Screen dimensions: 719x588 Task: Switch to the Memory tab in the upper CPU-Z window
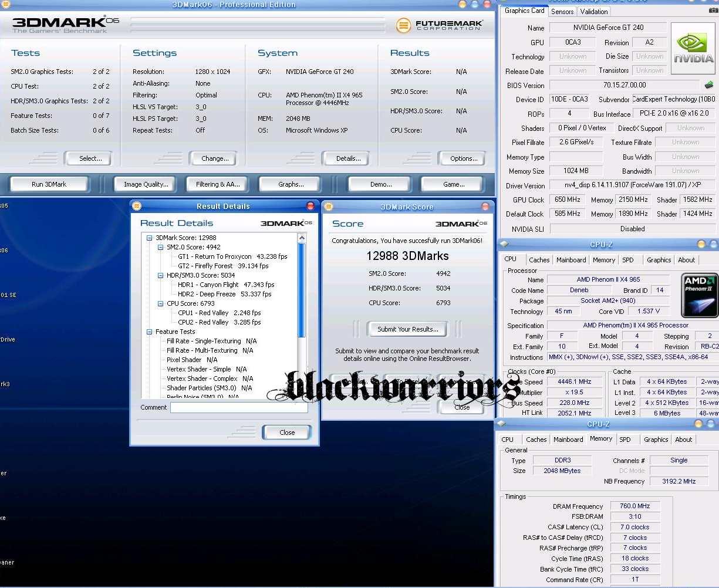pos(604,260)
